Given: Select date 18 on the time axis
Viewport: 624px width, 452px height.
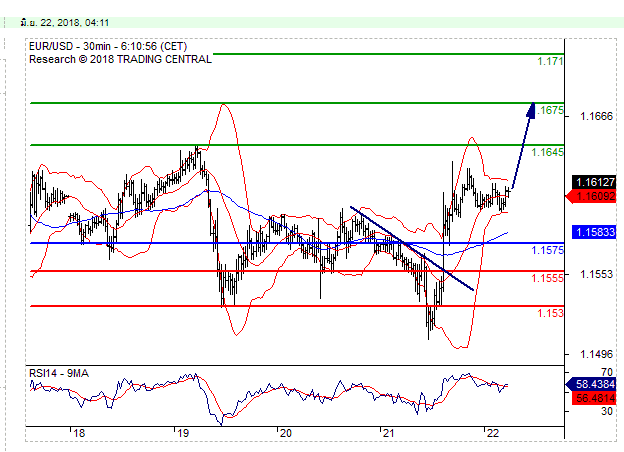Looking at the screenshot, I should click(78, 434).
